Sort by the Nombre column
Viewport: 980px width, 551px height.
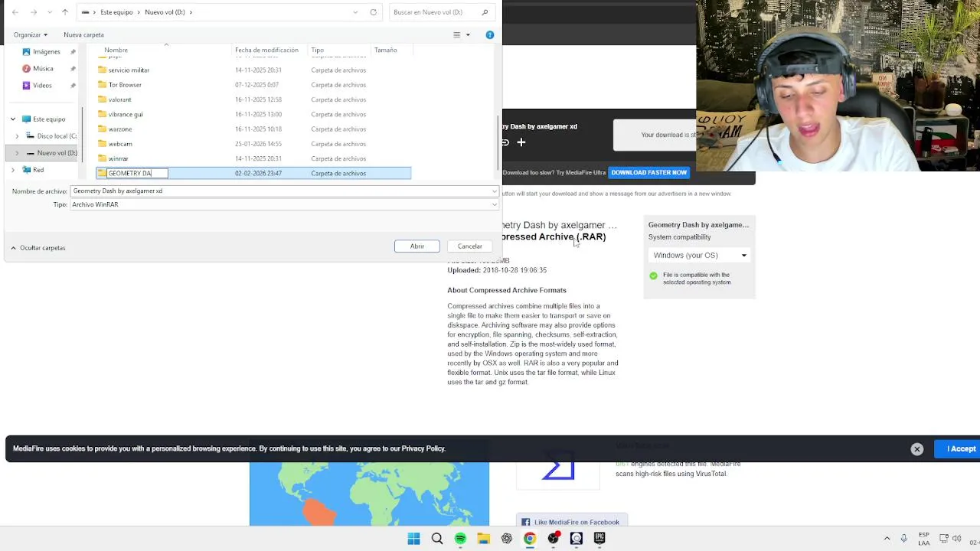click(x=116, y=50)
